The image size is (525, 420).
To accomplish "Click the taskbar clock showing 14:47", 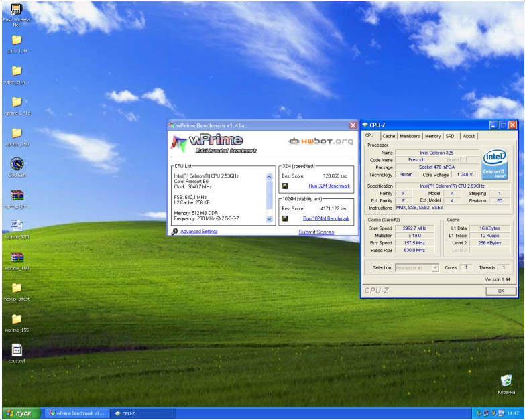I will pos(513,414).
